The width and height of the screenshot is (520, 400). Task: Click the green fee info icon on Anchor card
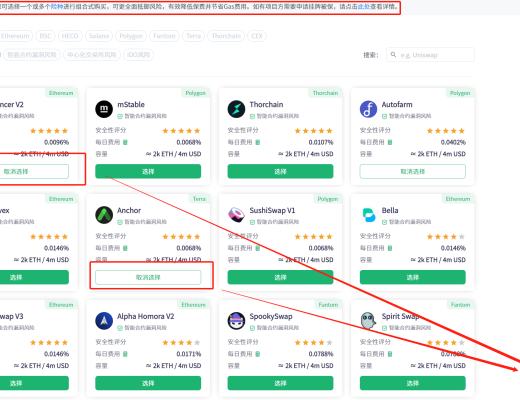[x=125, y=248]
